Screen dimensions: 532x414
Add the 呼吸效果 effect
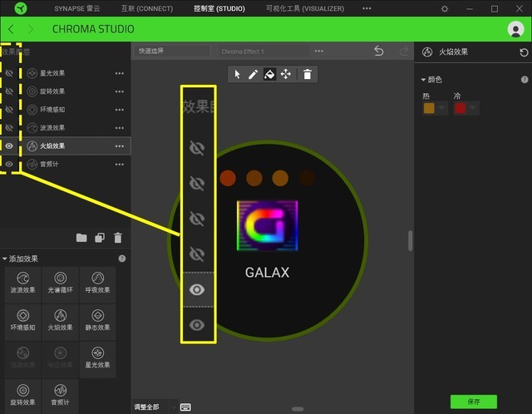tap(98, 284)
